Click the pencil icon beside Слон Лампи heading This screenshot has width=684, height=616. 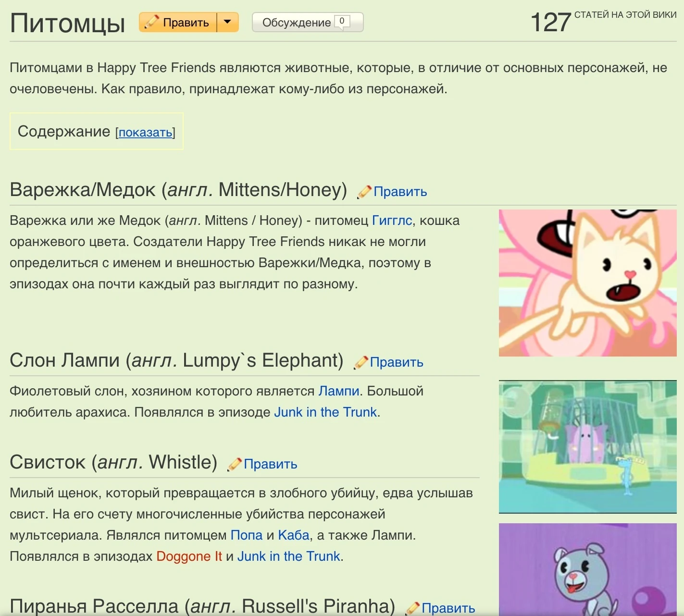click(x=361, y=362)
